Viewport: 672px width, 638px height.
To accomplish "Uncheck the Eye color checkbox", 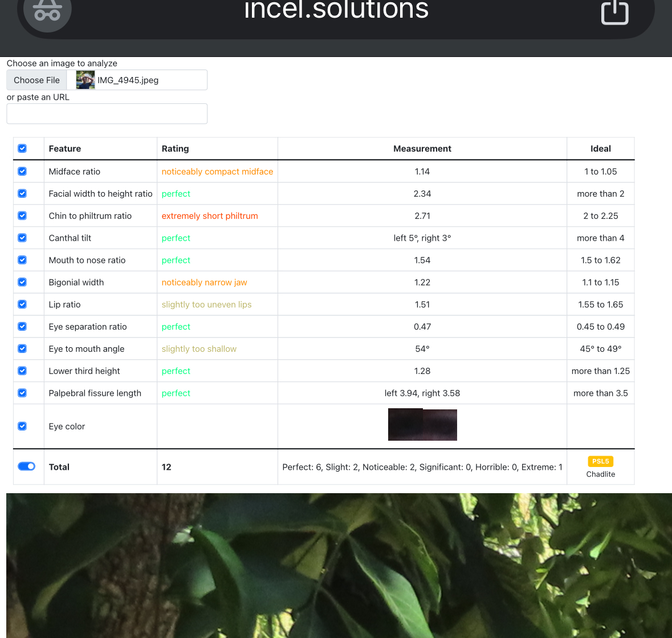I will (22, 426).
